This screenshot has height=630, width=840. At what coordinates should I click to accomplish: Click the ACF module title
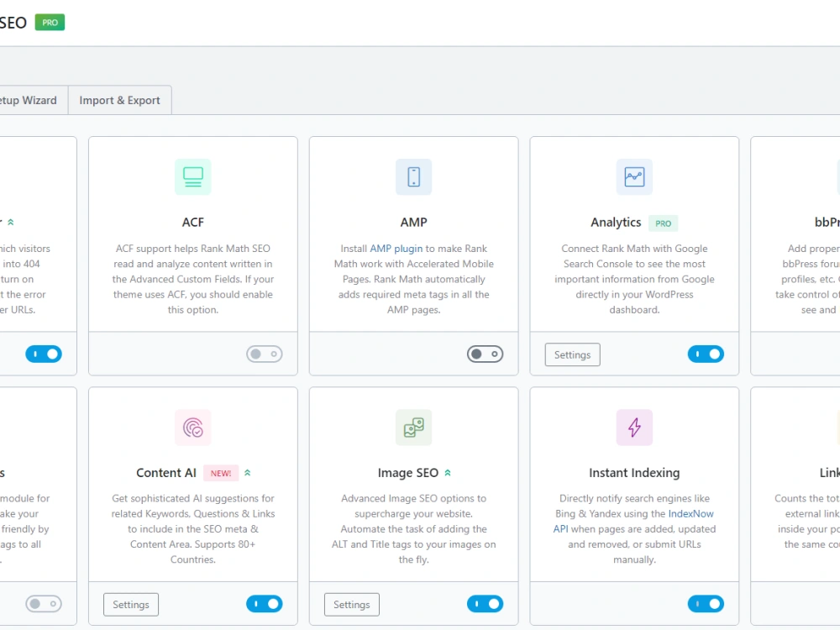pos(193,223)
